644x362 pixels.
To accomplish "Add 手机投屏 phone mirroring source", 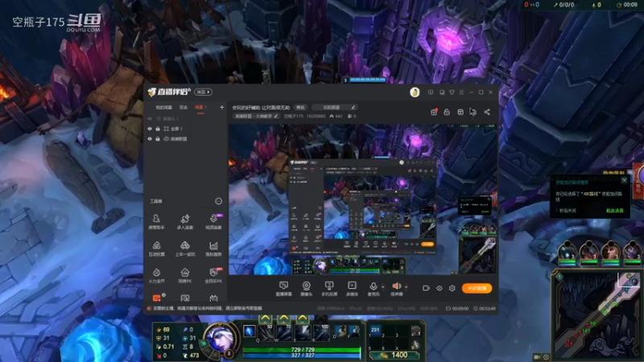I will pos(329,289).
